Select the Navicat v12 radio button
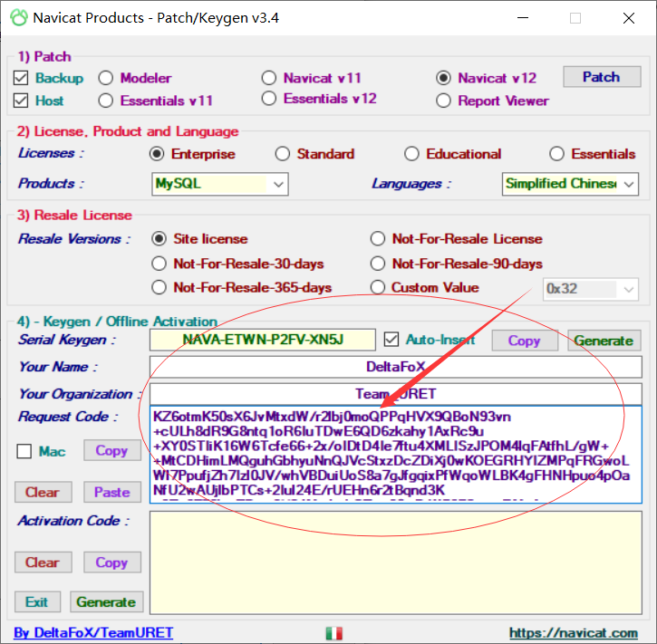The width and height of the screenshot is (657, 644). [443, 78]
